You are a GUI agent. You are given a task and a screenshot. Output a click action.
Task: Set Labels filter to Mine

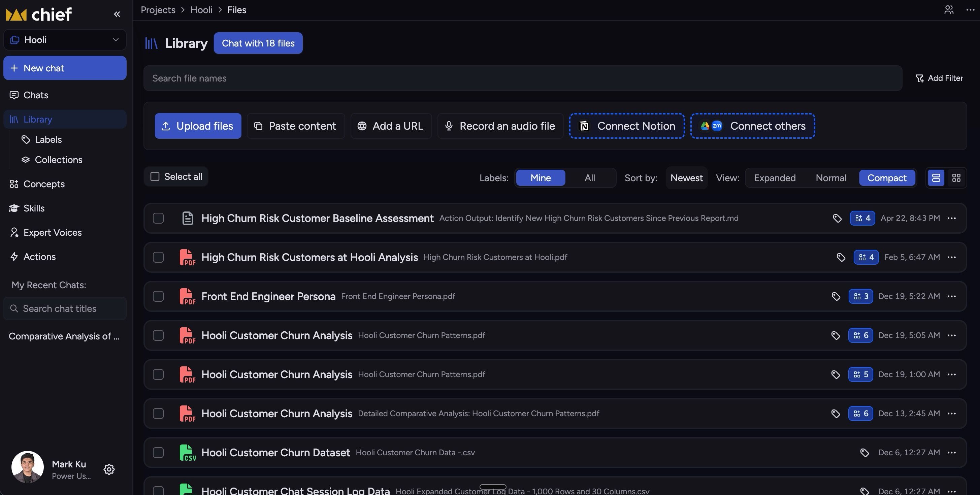tap(541, 178)
